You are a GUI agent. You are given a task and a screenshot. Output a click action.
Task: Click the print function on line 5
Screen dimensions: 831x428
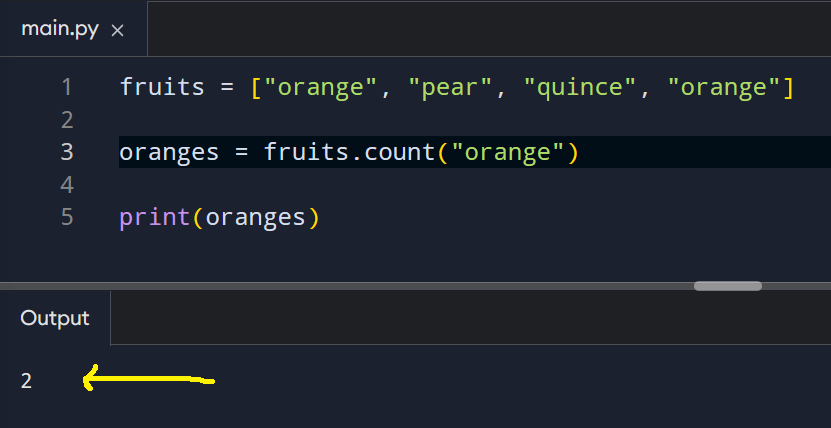coord(155,217)
